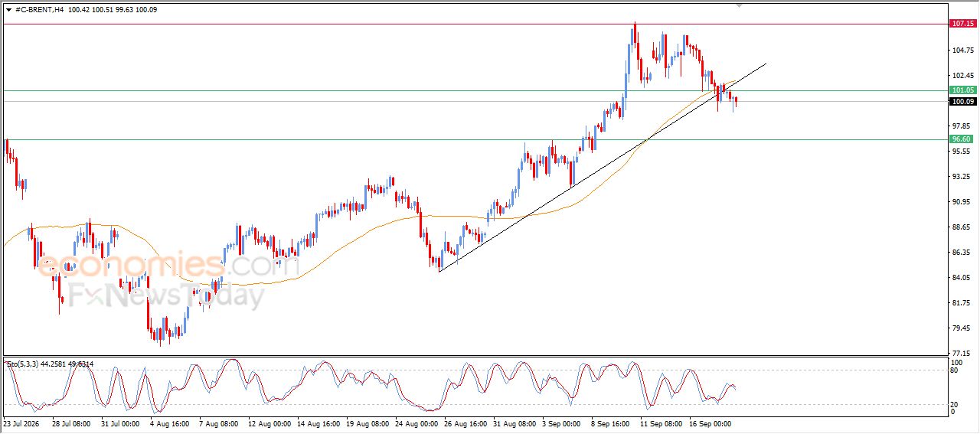Click the 88.65 price axis value
Viewport: 980px width, 434px height.
point(962,227)
